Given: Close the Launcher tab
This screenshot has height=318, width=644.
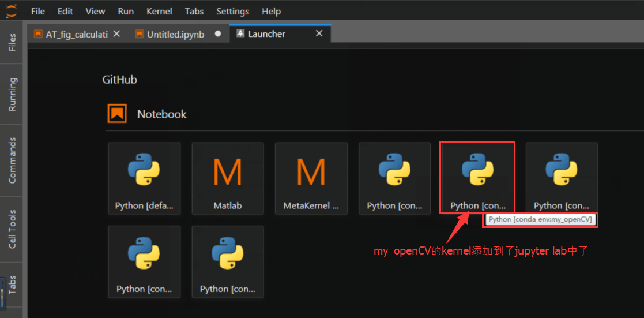Looking at the screenshot, I should [319, 33].
